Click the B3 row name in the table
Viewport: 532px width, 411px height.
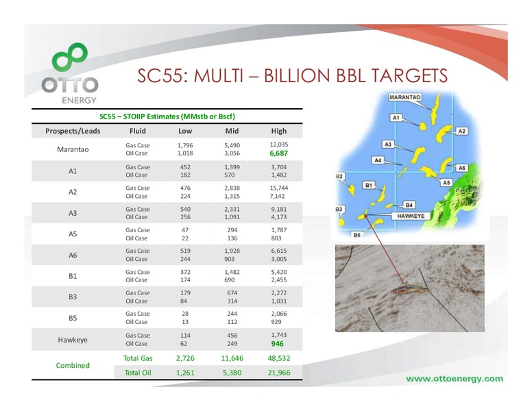[x=73, y=297]
